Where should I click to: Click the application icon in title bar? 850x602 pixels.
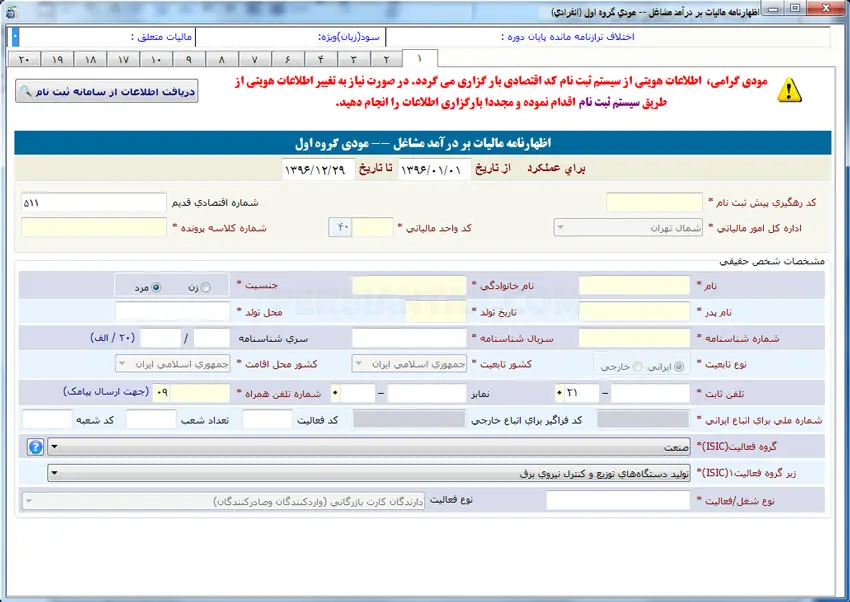click(x=11, y=12)
